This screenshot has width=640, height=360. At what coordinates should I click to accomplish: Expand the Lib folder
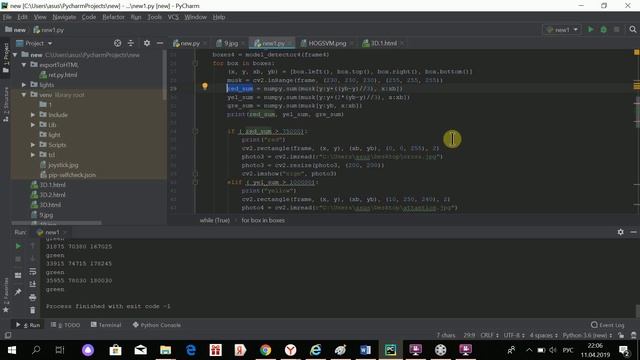[x=33, y=125]
